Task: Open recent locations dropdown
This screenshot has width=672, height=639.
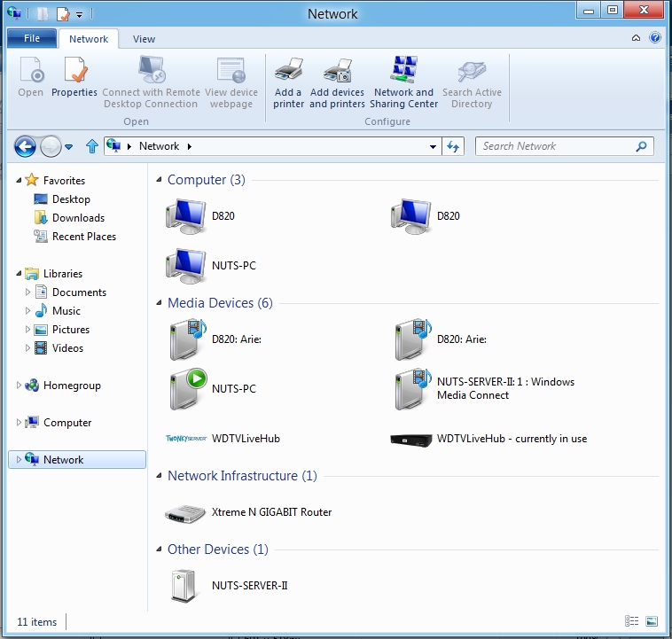Action: click(x=68, y=147)
